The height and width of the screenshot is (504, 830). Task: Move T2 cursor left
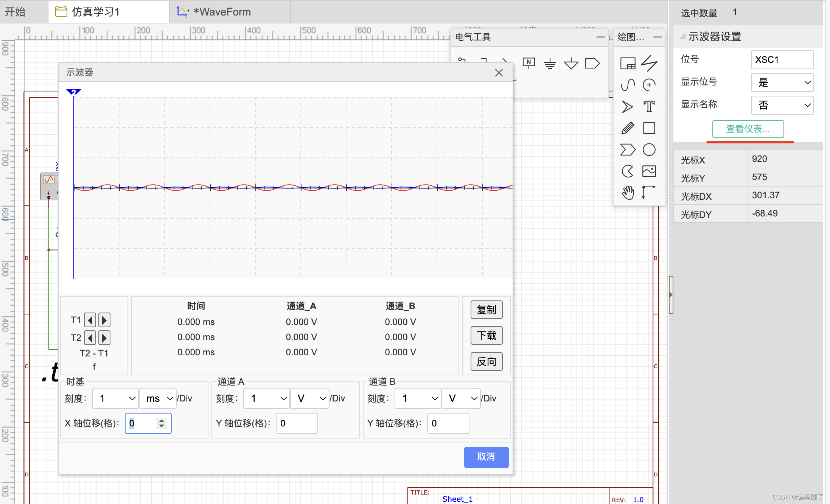click(90, 338)
